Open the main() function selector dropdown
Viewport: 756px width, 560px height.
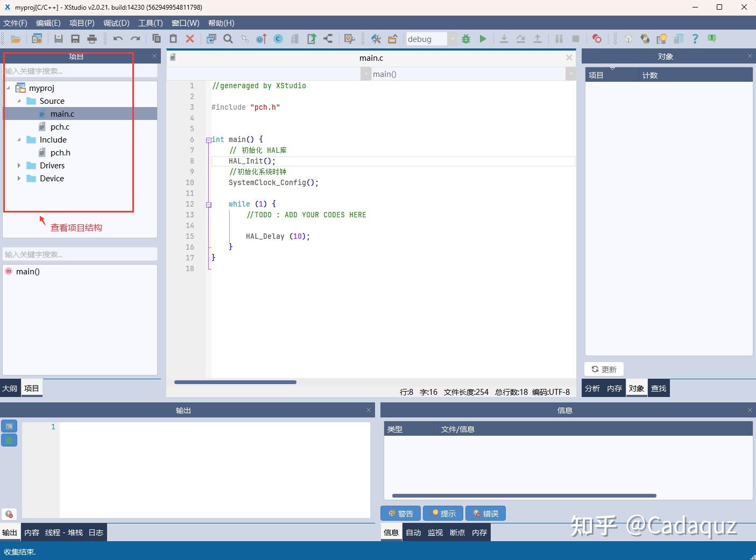pos(571,74)
